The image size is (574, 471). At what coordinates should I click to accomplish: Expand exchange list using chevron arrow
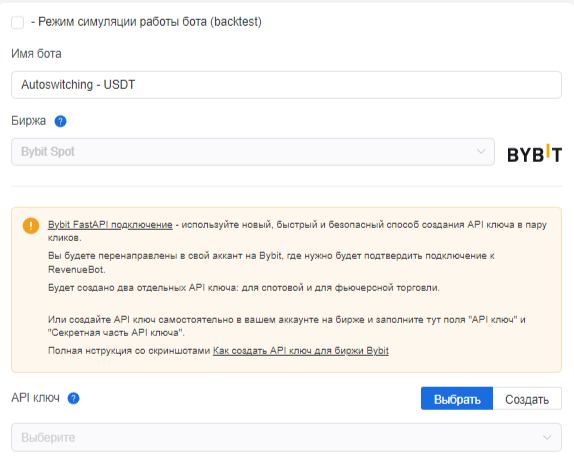pos(481,152)
